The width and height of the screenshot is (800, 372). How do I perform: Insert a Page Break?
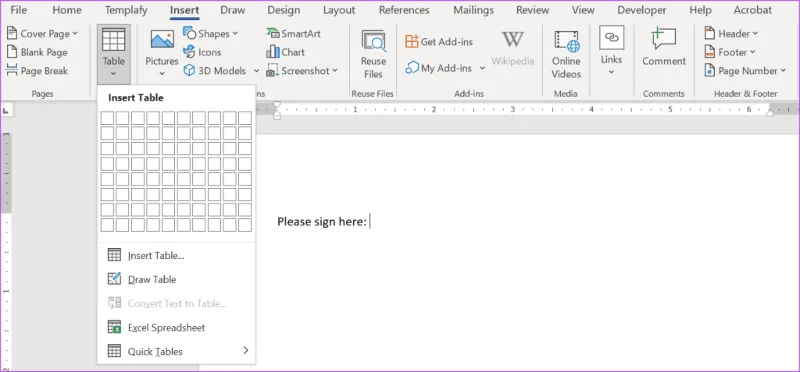click(x=37, y=71)
